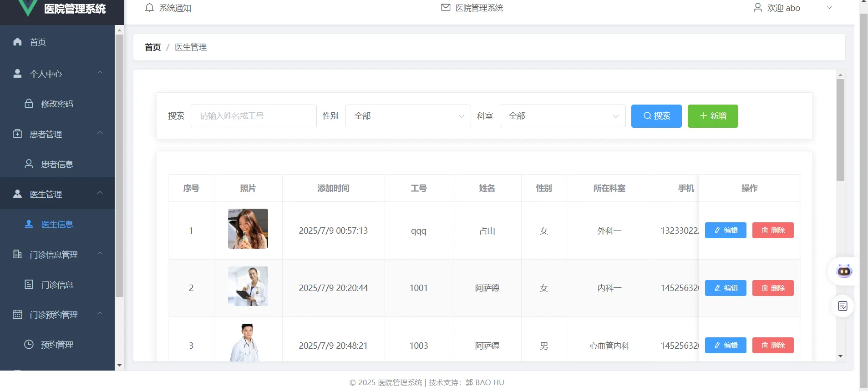This screenshot has width=868, height=391.
Task: Click the 工号 cell reading qqq
Action: [x=419, y=231]
